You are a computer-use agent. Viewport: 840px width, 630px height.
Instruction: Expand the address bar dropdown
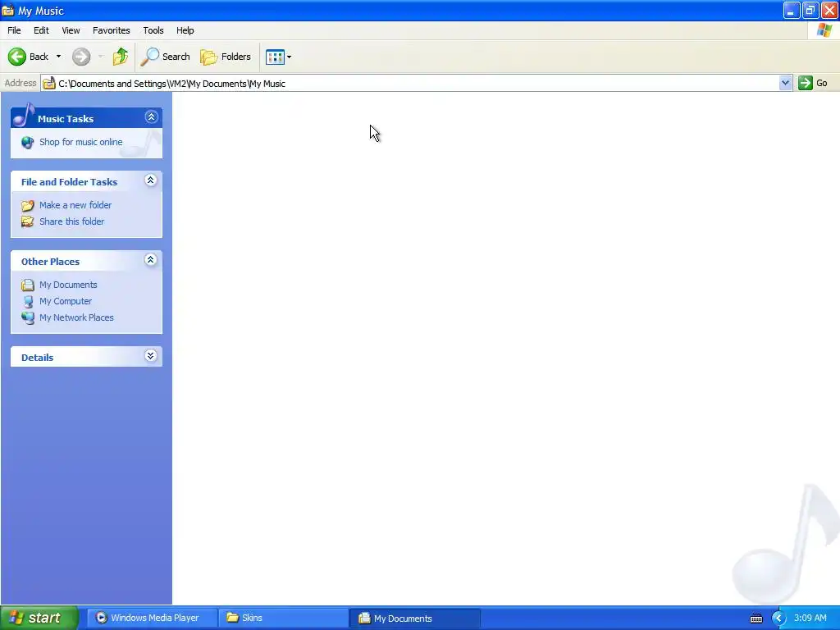click(x=785, y=83)
